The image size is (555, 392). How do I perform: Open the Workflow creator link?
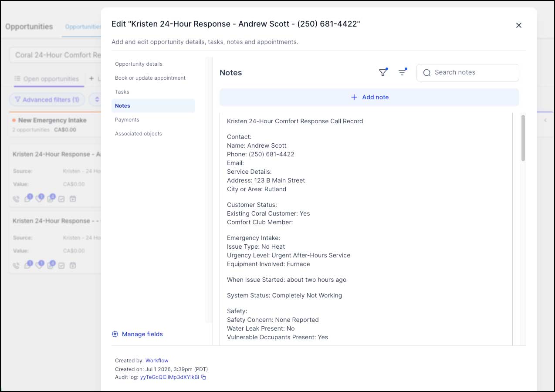[x=157, y=361]
